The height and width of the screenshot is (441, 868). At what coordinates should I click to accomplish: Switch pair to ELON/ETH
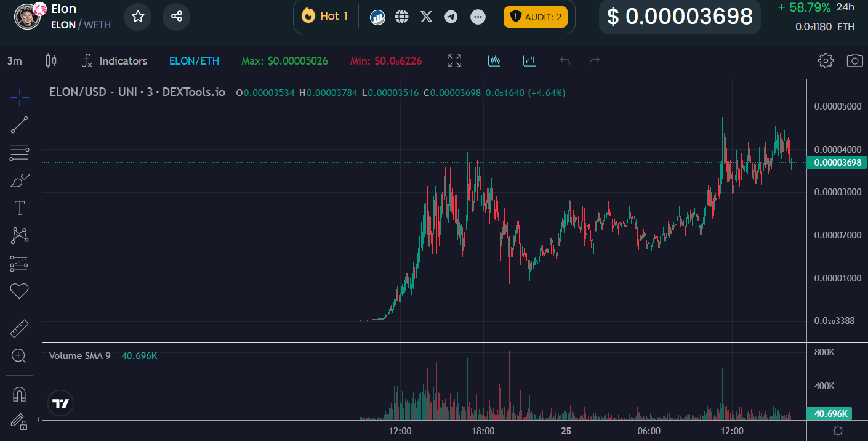click(x=194, y=61)
